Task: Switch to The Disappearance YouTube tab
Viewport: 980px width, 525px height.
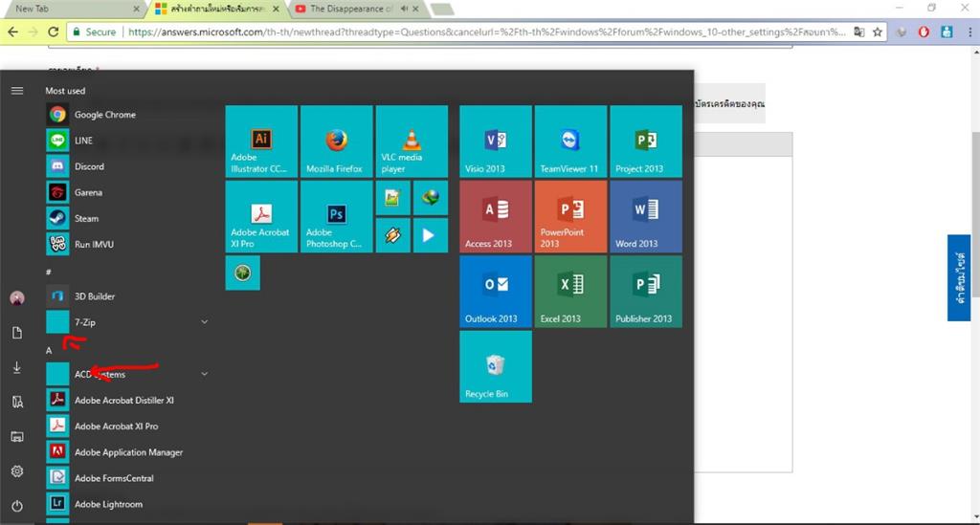Action: [x=356, y=9]
